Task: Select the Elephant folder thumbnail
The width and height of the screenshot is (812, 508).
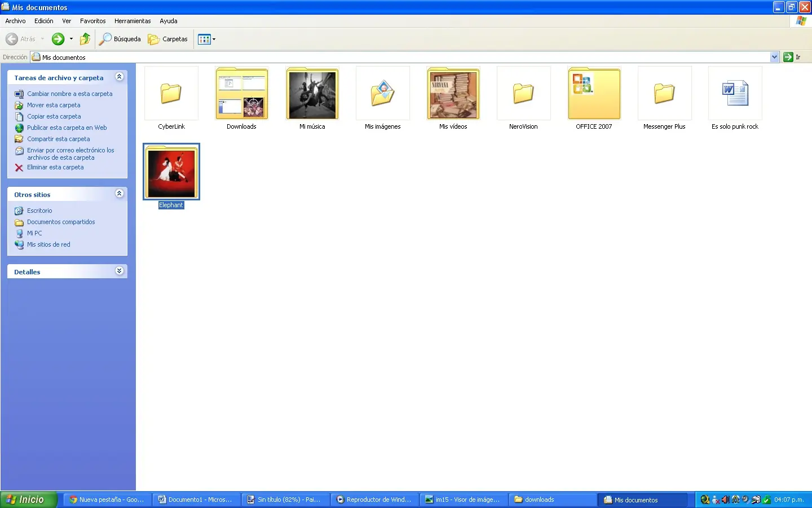Action: (171, 172)
